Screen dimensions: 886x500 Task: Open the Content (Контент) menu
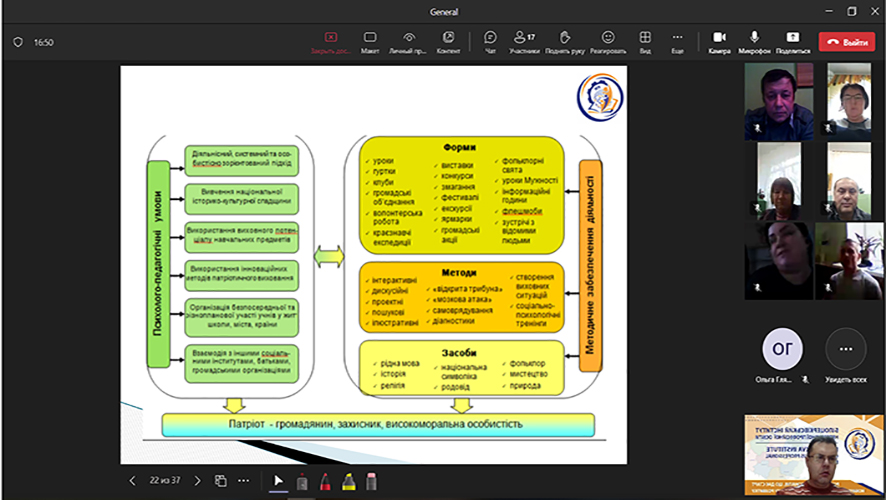point(448,41)
